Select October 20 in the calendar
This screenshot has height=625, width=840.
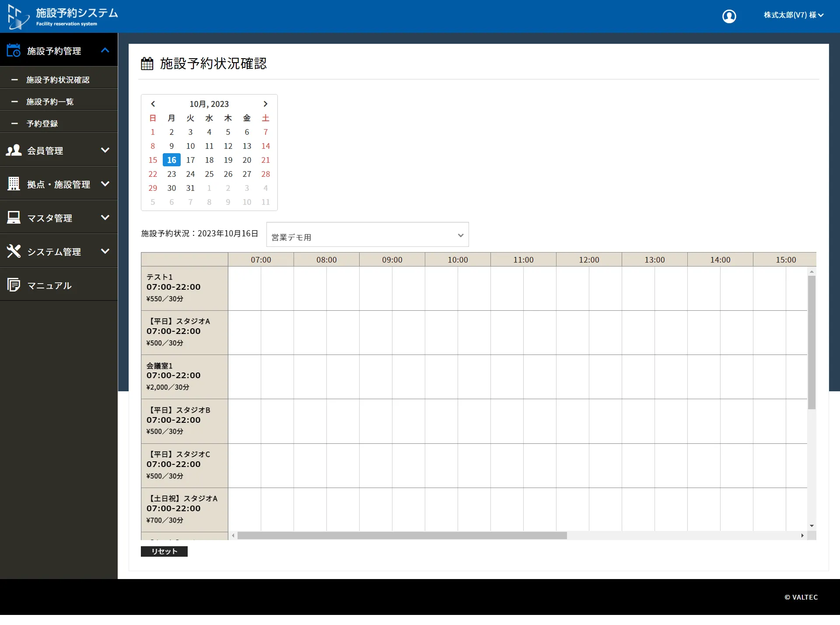pyautogui.click(x=247, y=160)
